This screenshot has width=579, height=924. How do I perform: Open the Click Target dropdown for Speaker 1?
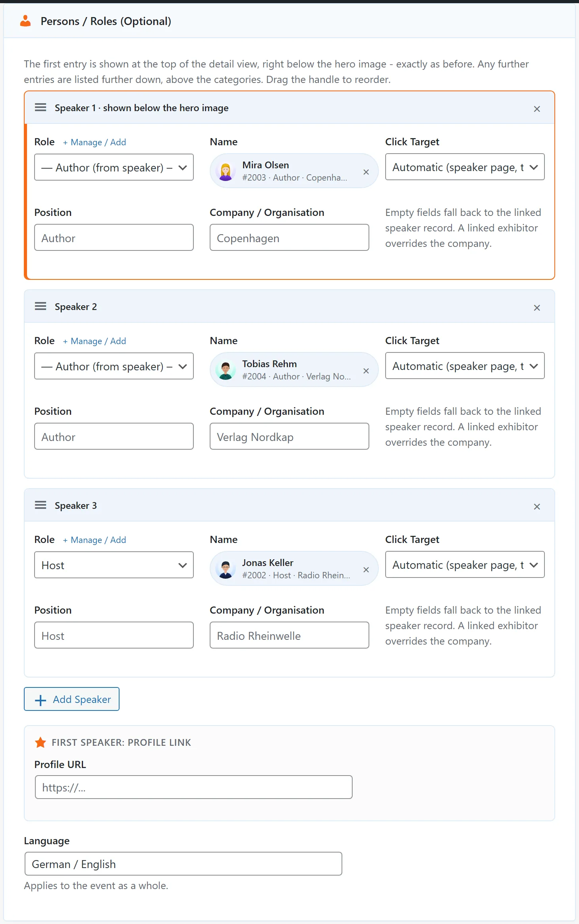click(465, 167)
